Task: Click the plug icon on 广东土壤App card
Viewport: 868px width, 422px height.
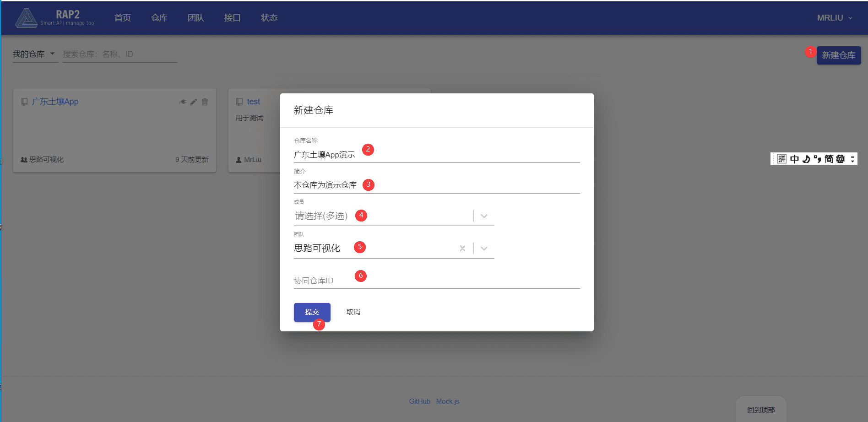Action: 183,102
